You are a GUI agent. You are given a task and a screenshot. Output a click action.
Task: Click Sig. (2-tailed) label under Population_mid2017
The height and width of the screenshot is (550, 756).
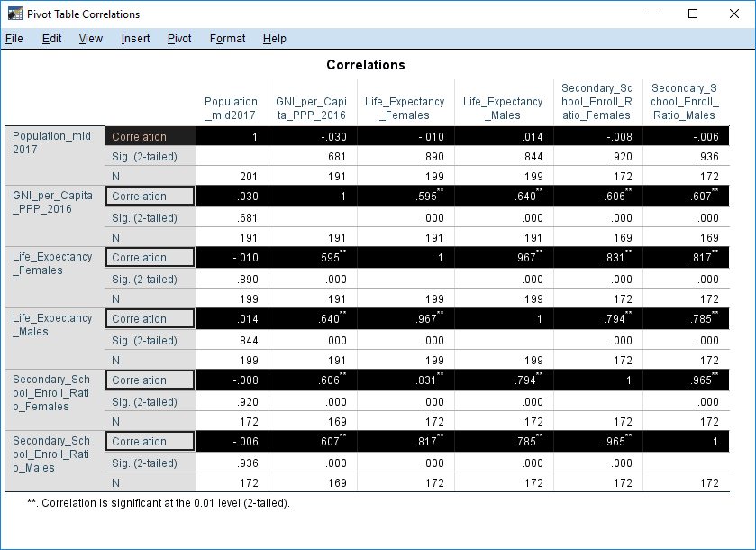(150, 156)
